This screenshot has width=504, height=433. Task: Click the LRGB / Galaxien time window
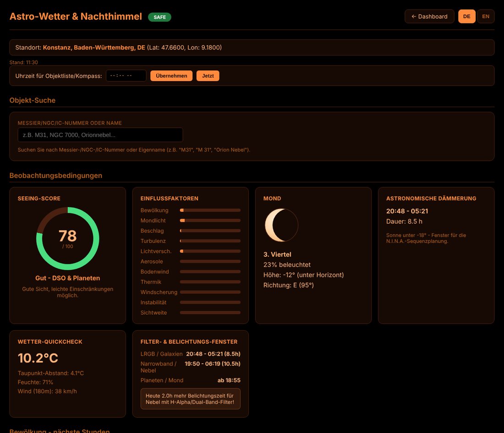tap(213, 354)
